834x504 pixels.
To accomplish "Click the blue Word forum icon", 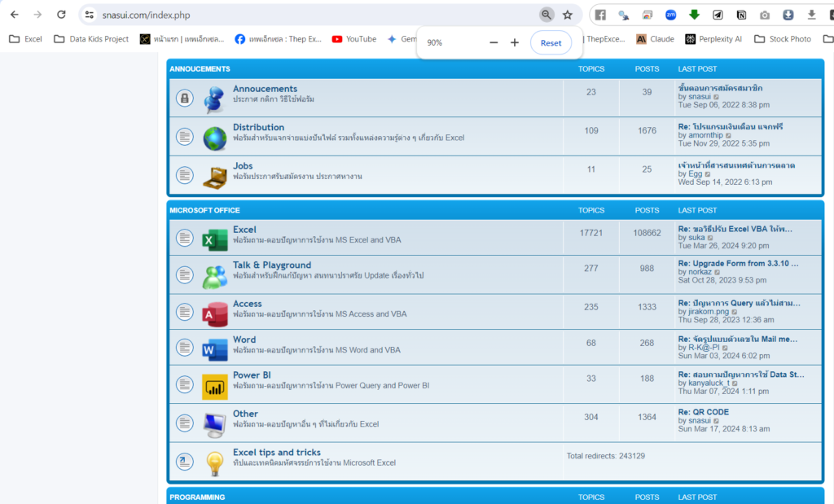I will 214,347.
